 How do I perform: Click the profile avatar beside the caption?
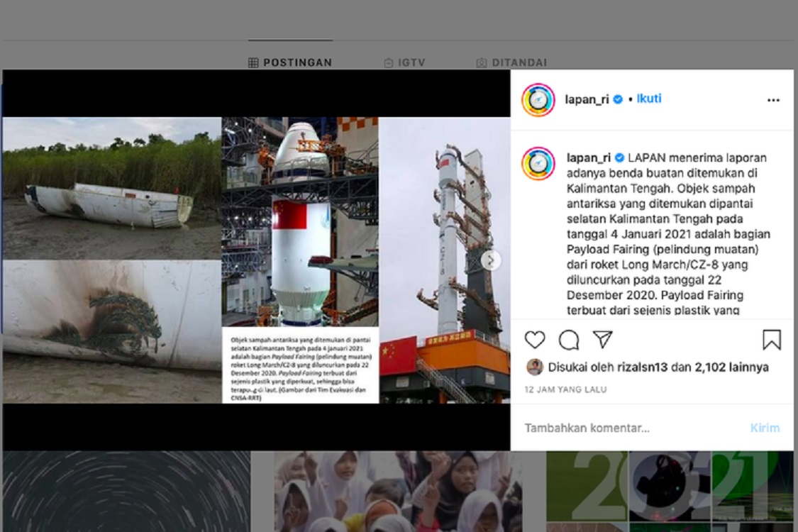coord(538,164)
